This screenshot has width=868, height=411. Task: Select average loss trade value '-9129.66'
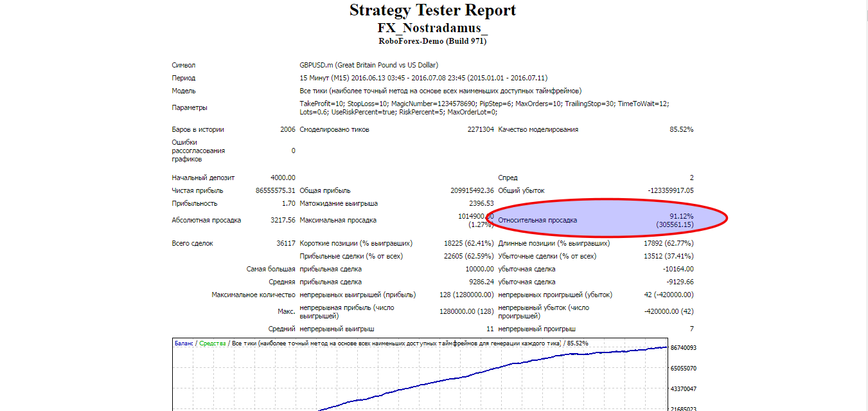coord(680,282)
